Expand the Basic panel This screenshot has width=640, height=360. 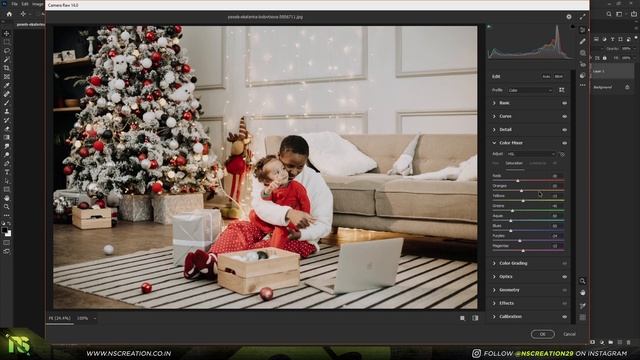(494, 103)
